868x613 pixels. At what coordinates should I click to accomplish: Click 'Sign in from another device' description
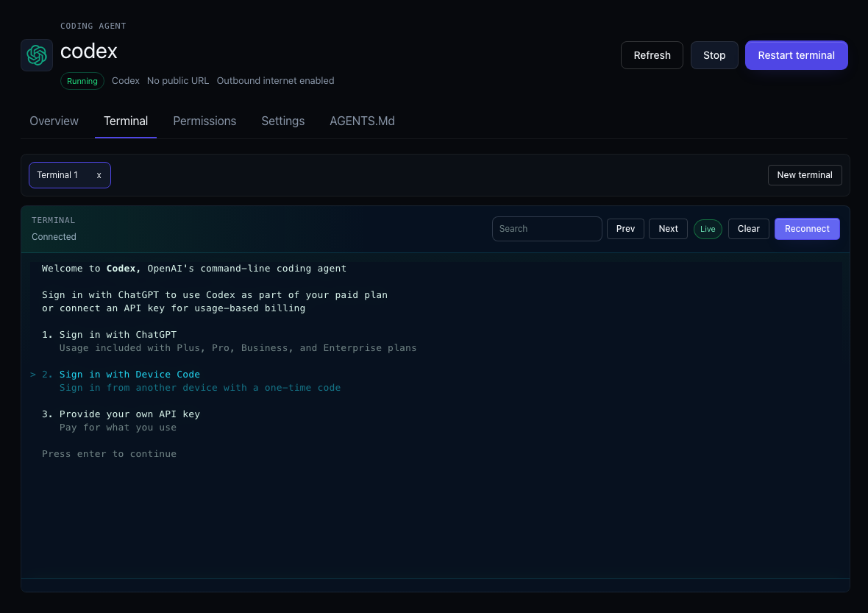[200, 388]
